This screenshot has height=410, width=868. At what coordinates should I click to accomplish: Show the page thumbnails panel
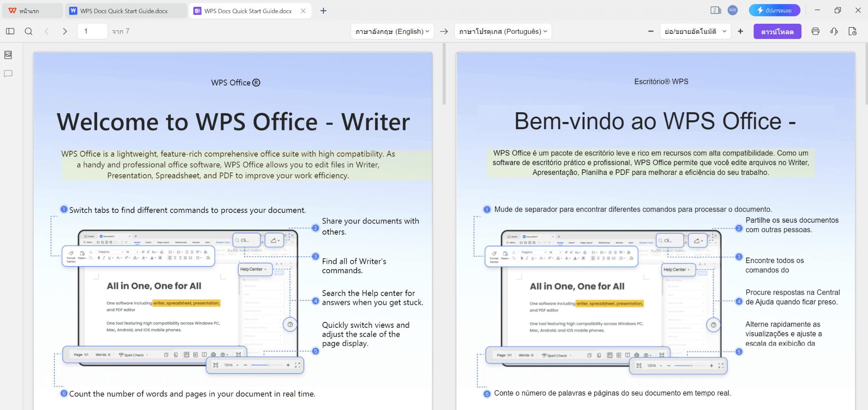click(x=8, y=55)
